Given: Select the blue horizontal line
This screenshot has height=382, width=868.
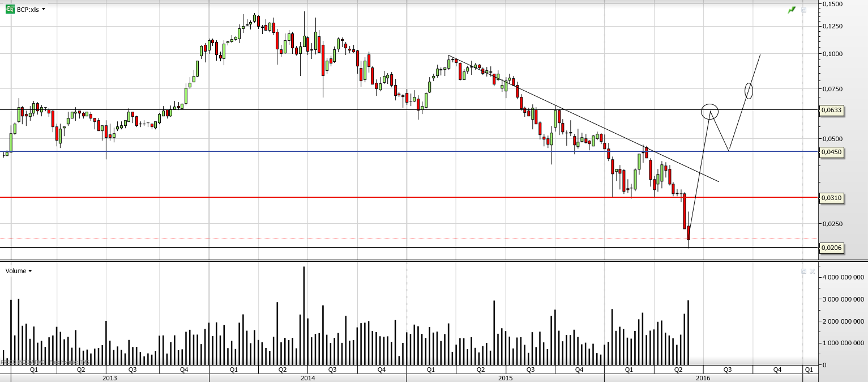Looking at the screenshot, I should point(340,151).
